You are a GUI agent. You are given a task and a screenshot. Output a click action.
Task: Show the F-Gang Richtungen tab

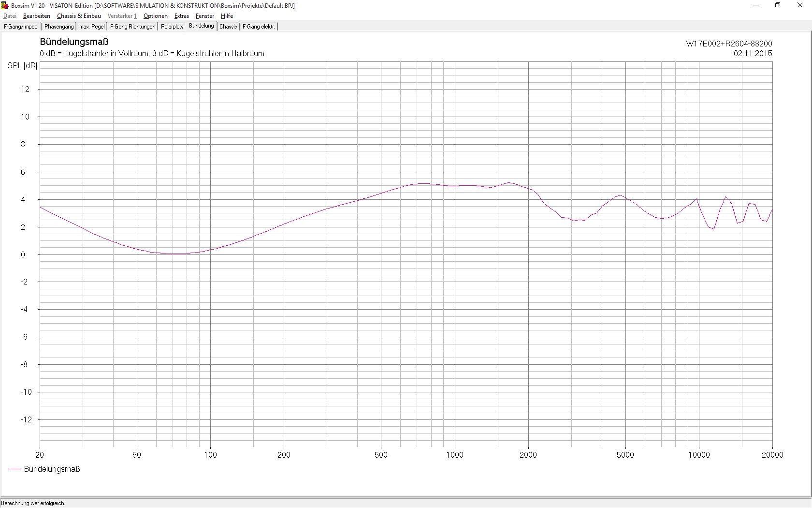[132, 27]
